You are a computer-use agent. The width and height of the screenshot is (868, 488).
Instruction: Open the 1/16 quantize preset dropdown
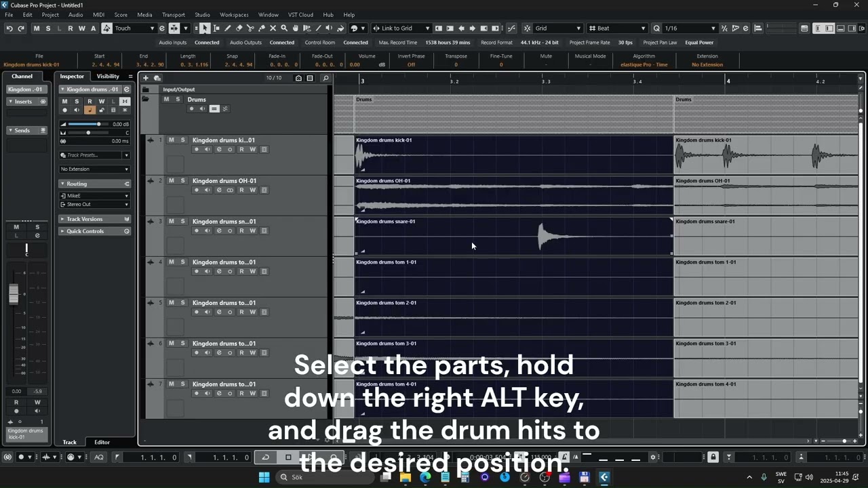click(690, 28)
